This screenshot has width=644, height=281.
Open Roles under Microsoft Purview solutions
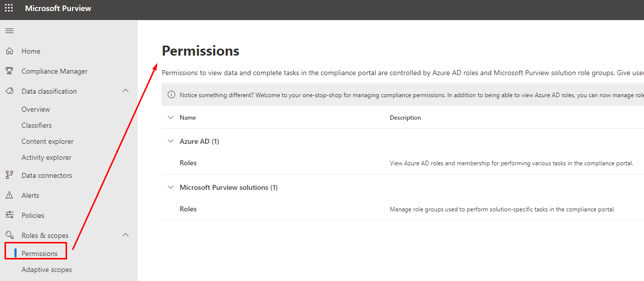(188, 209)
